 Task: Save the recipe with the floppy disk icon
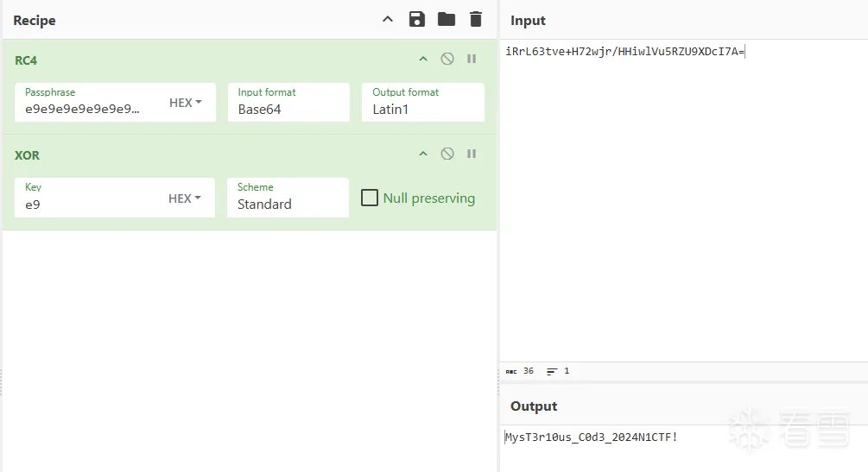coord(416,19)
